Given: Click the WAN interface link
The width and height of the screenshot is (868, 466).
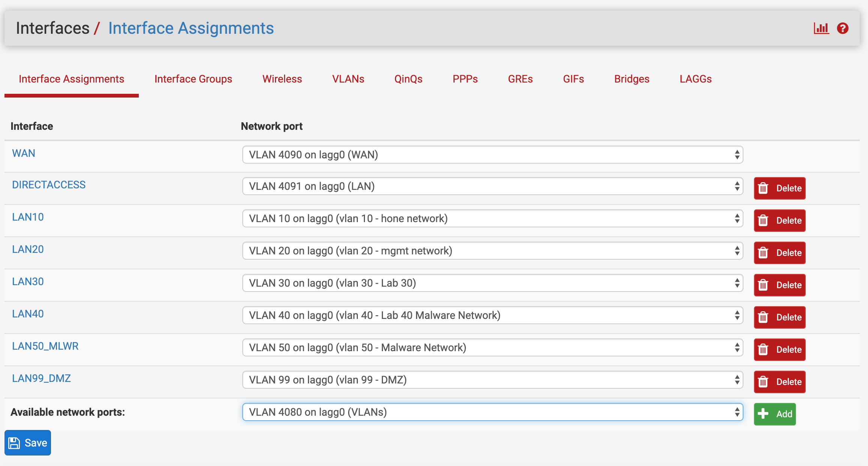Looking at the screenshot, I should (x=23, y=153).
